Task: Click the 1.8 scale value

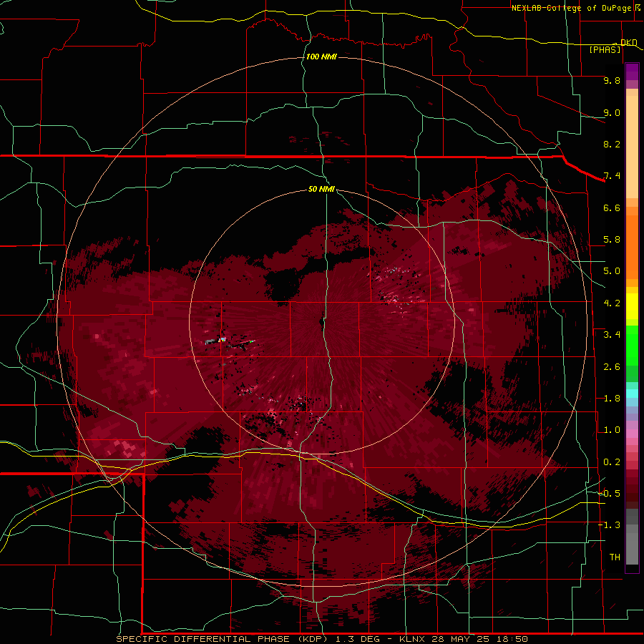Action: pos(612,399)
